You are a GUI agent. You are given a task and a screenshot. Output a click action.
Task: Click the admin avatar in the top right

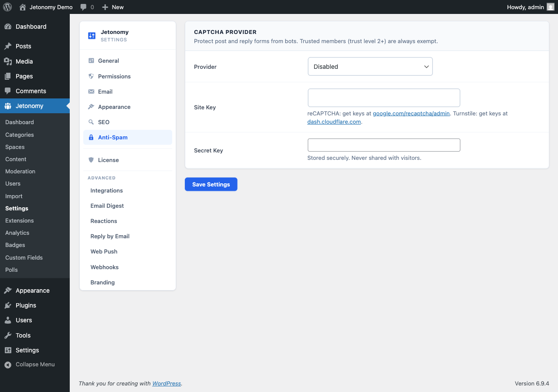[x=550, y=7]
